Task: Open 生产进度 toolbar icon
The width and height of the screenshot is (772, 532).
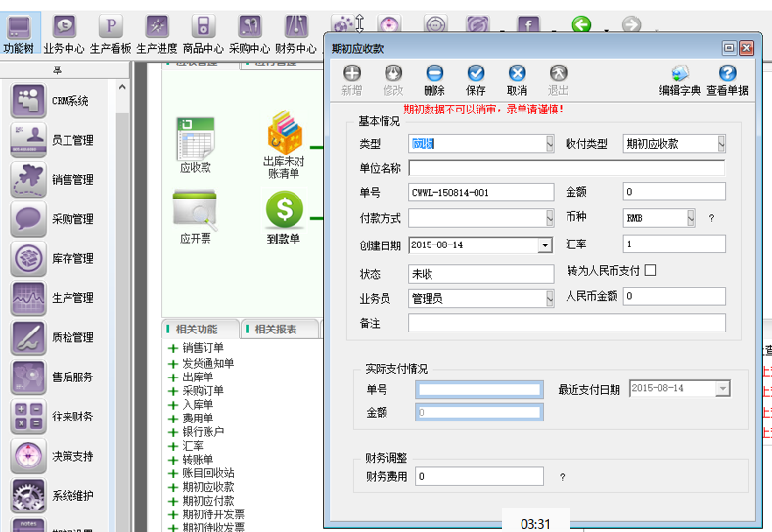Action: (157, 33)
